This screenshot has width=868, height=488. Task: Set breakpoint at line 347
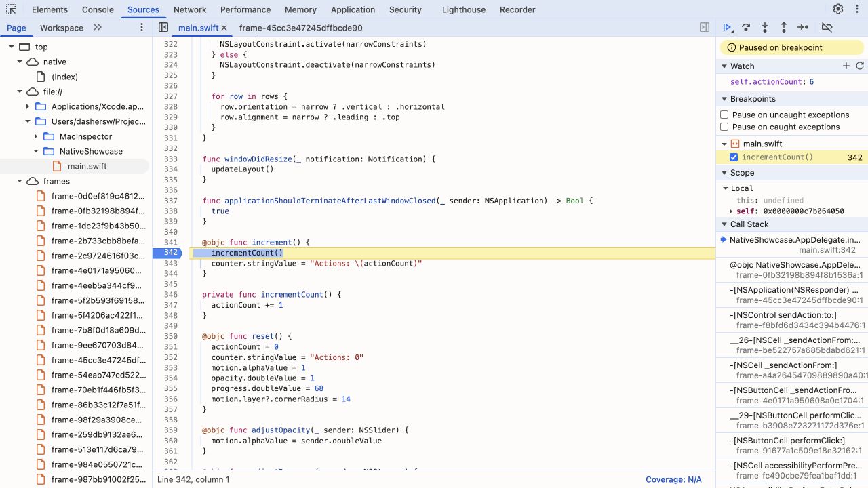coord(170,305)
